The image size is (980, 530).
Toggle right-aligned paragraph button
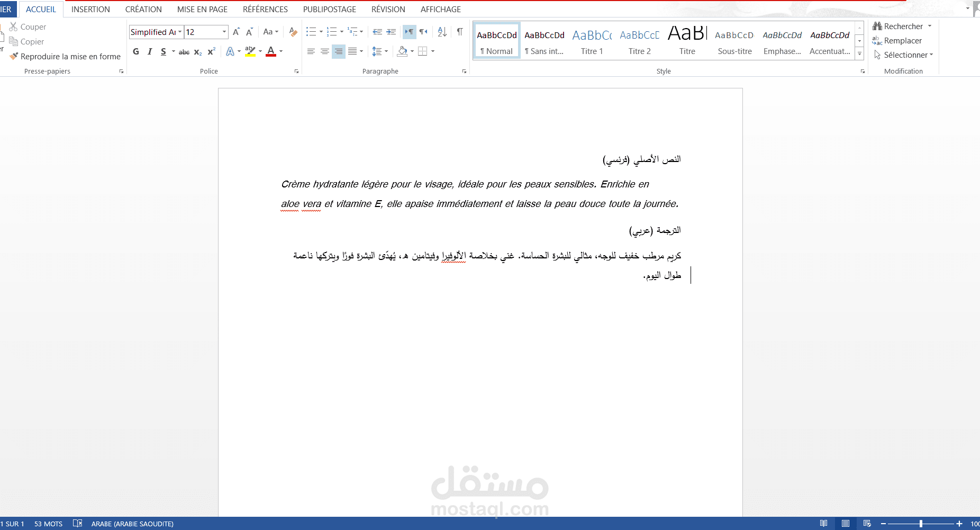coord(339,51)
